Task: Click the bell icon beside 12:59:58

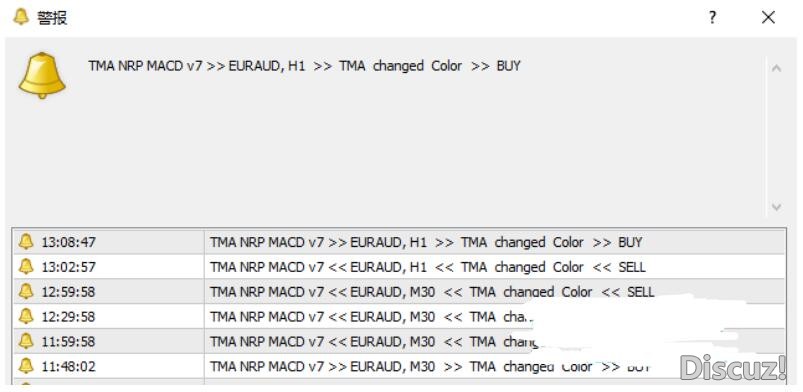Action: pyautogui.click(x=26, y=291)
